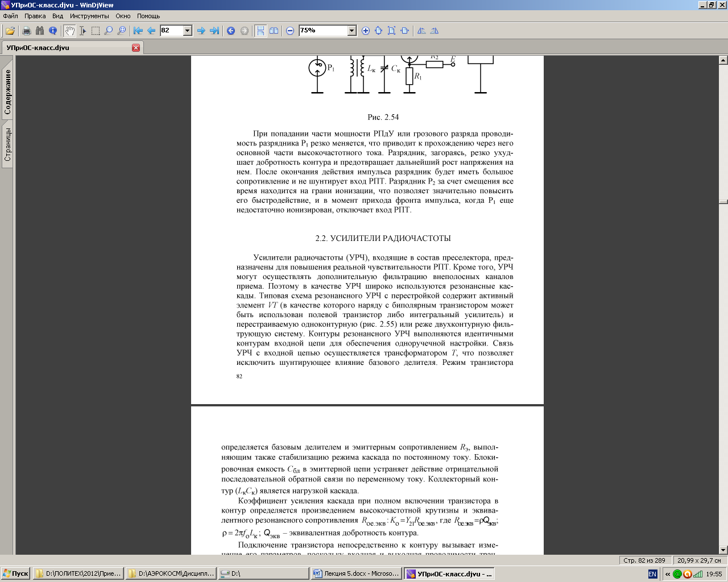Go to the first page arrow

[x=138, y=31]
